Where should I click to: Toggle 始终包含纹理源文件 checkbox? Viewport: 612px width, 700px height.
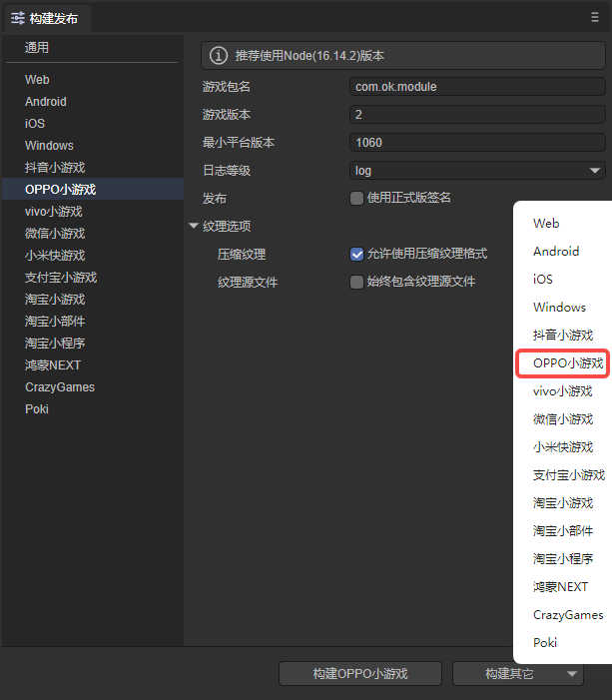356,282
